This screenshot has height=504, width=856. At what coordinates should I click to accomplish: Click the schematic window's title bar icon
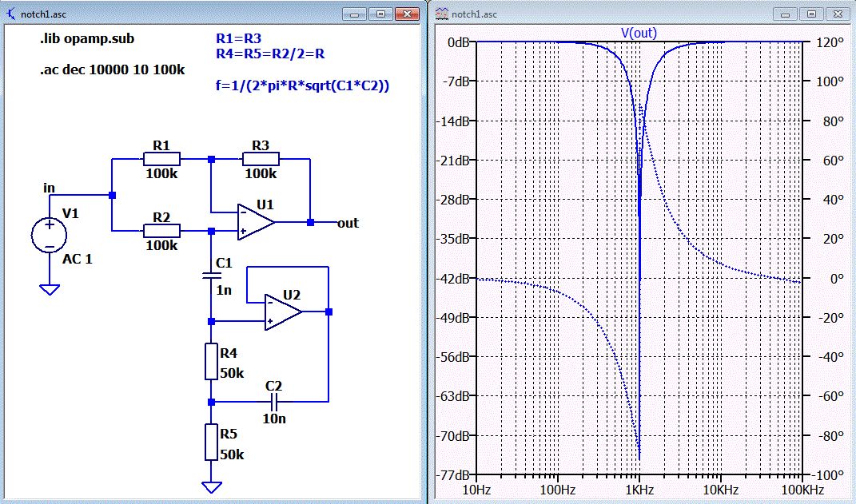click(10, 14)
